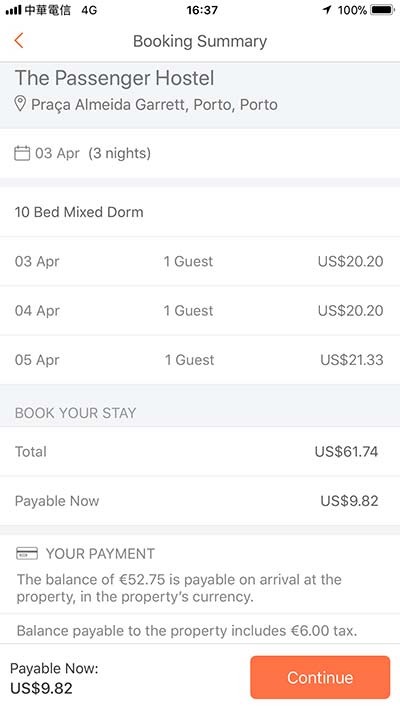Tap the credit card icon by Your Payment
400x711 pixels.
27,554
